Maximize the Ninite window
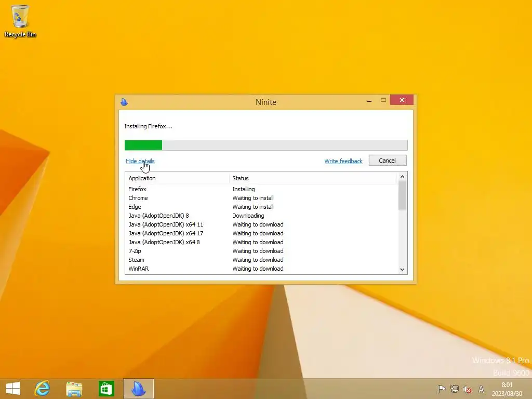Viewport: 532px width, 399px height. click(383, 100)
